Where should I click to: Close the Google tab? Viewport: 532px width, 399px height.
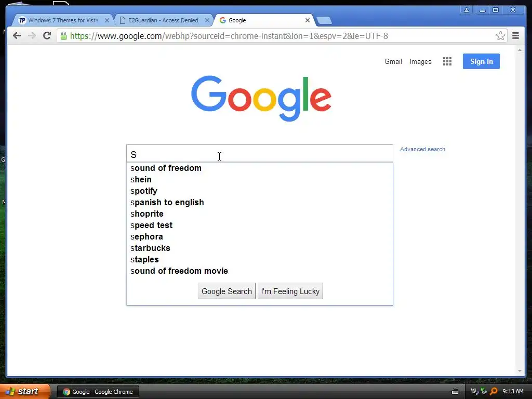(308, 20)
